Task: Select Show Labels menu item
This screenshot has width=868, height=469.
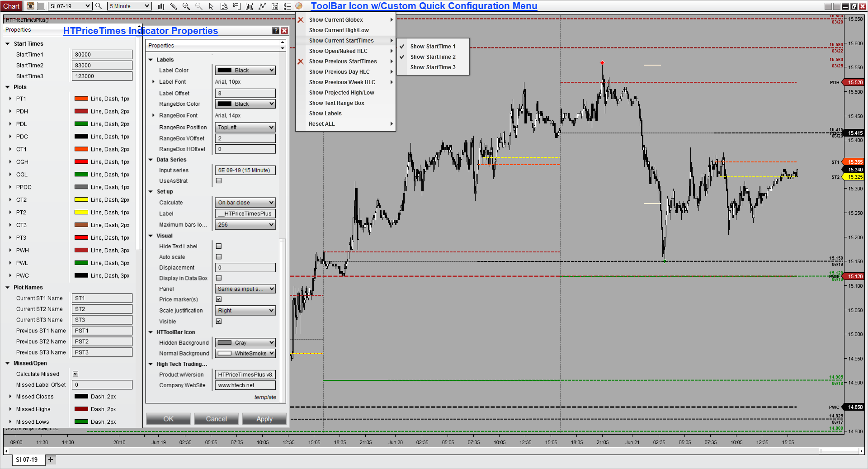Action: pyautogui.click(x=345, y=113)
